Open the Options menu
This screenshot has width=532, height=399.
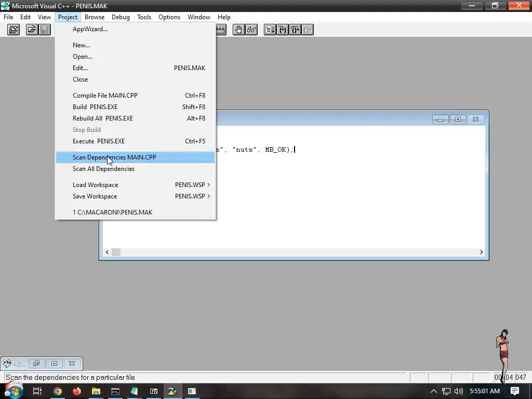[x=169, y=17]
